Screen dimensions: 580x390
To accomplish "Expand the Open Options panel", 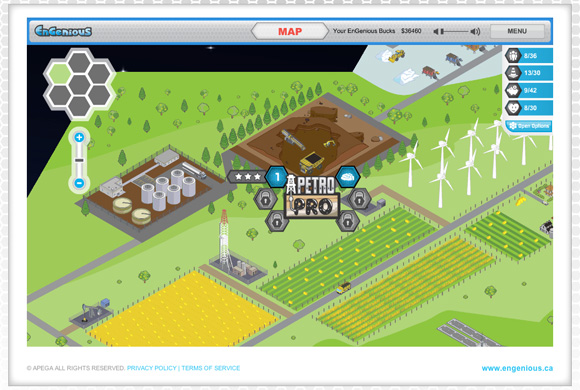I will (x=529, y=126).
